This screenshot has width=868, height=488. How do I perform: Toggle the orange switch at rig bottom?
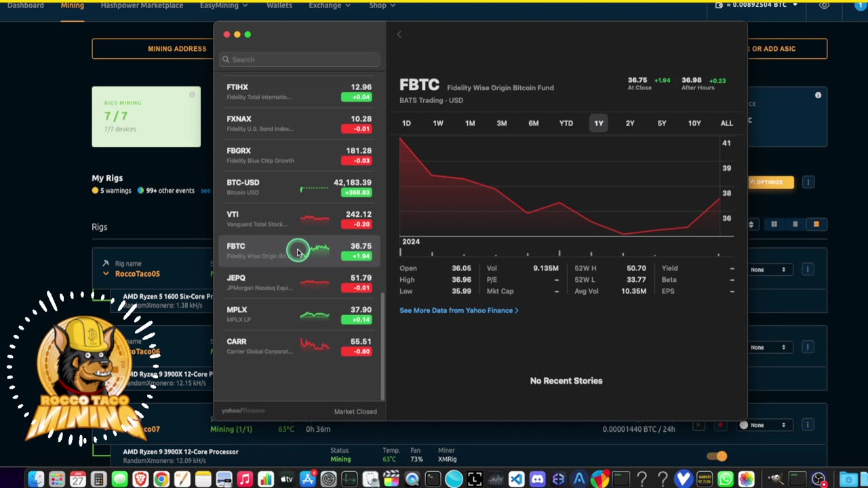[717, 456]
